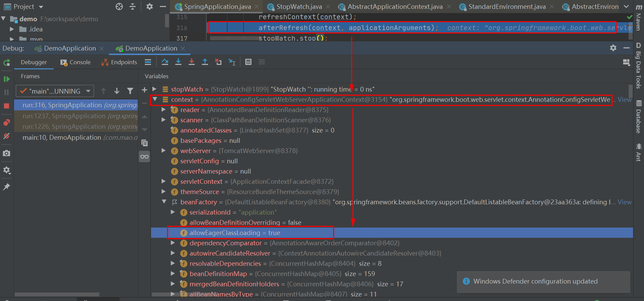
Task: Collapse the context variable
Action: [155, 99]
